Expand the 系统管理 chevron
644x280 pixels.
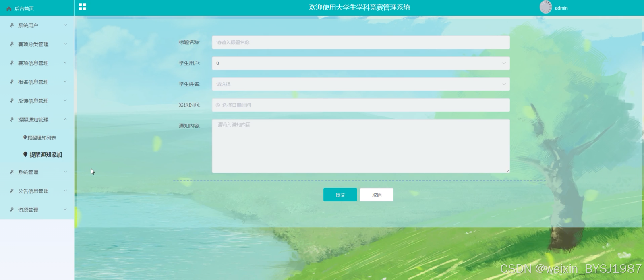(65, 172)
